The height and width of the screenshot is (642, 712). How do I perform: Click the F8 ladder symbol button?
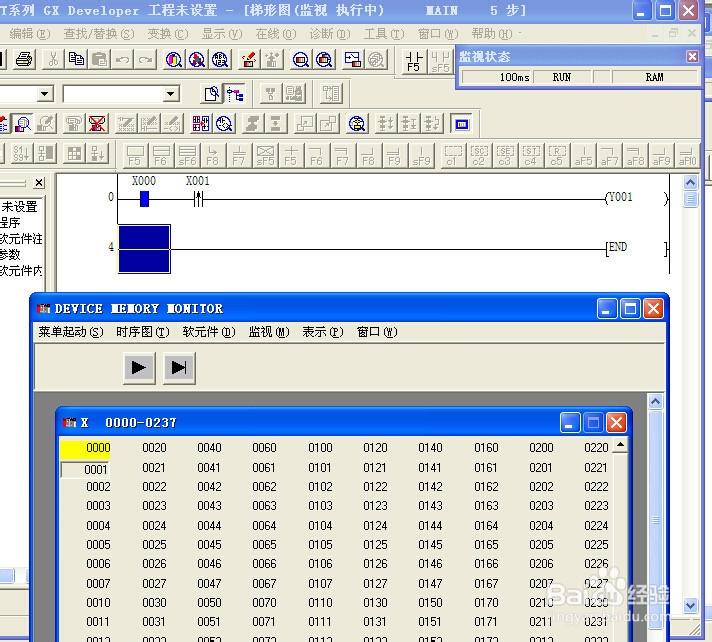[x=213, y=156]
